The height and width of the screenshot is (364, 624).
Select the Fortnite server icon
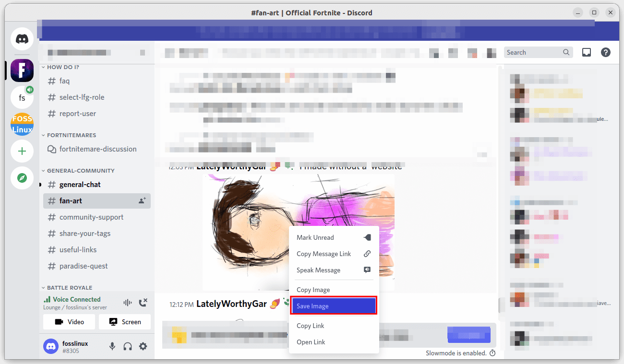pyautogui.click(x=22, y=70)
